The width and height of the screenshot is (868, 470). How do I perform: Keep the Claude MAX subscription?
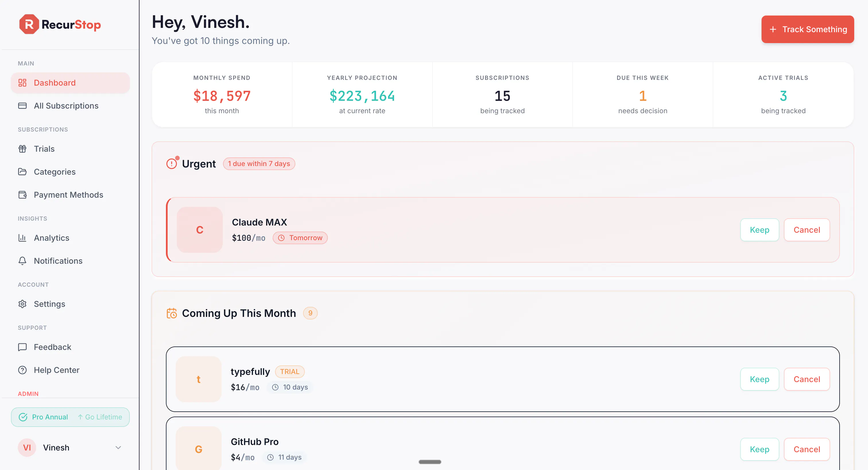(x=759, y=230)
